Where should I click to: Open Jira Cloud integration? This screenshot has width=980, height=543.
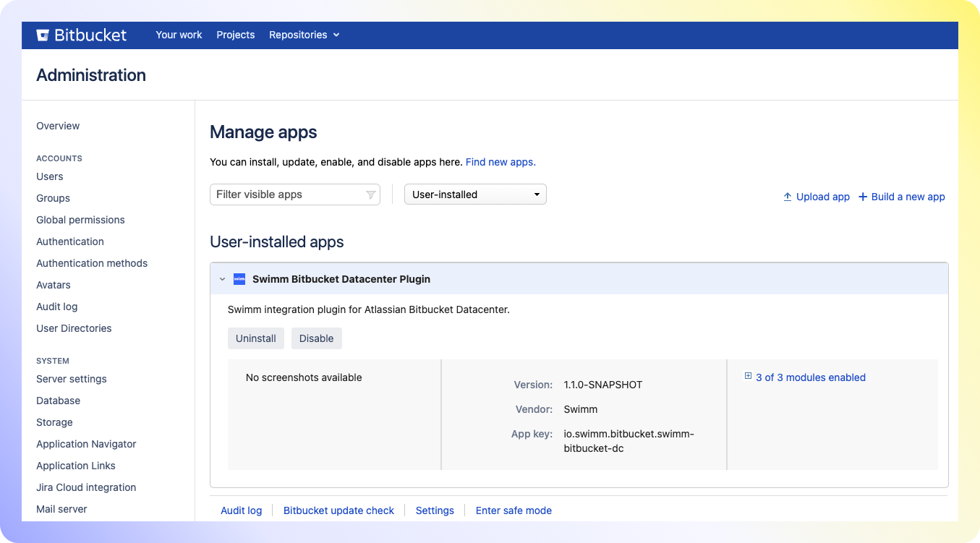[86, 487]
